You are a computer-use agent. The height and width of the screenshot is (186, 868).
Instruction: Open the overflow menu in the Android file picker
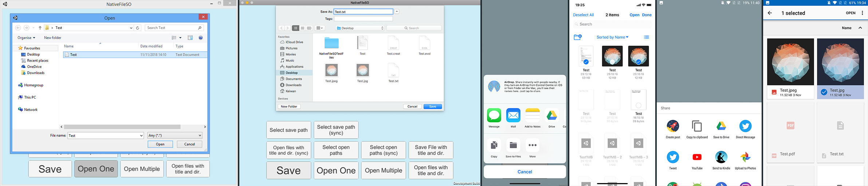[x=862, y=13]
